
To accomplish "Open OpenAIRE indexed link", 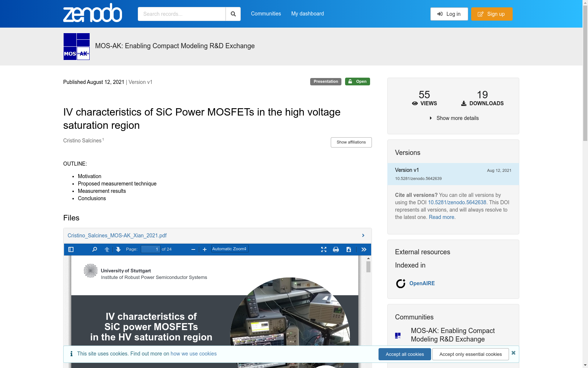I will [x=422, y=283].
